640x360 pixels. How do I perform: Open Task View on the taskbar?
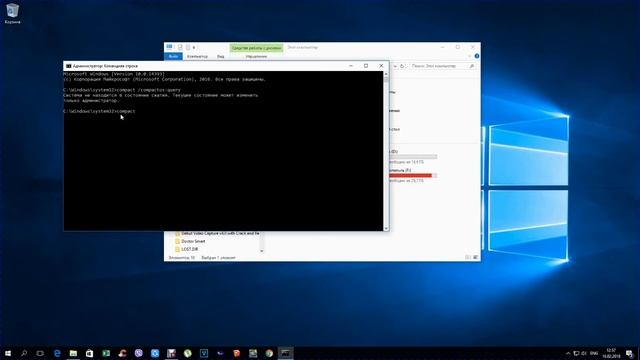(x=40, y=353)
